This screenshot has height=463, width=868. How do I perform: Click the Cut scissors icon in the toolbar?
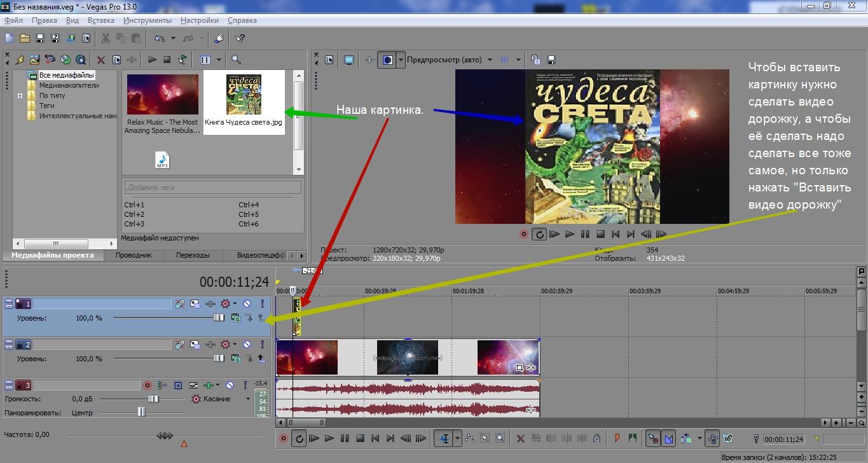click(106, 38)
